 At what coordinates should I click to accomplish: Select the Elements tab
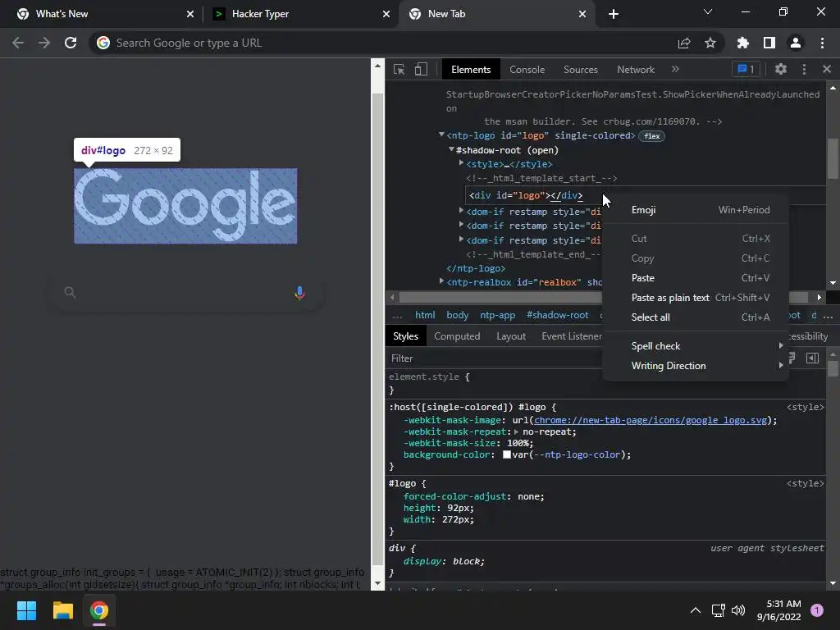(470, 70)
